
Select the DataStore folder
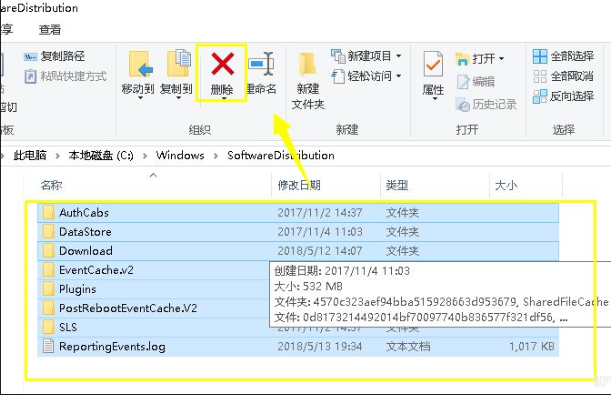coord(298,232)
